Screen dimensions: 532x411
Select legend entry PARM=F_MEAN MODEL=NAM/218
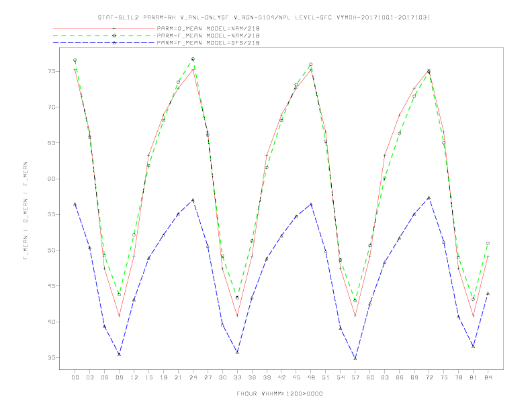click(x=208, y=36)
